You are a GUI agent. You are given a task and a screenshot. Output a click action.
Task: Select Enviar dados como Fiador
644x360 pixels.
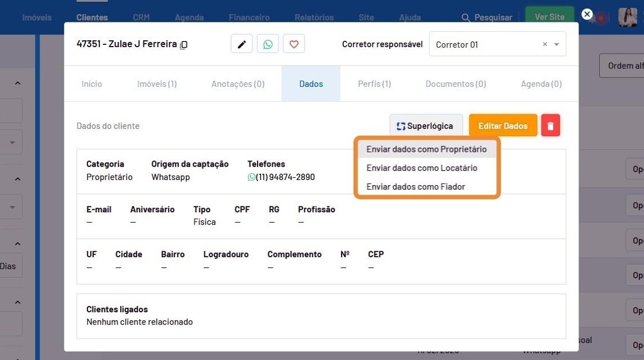(415, 186)
